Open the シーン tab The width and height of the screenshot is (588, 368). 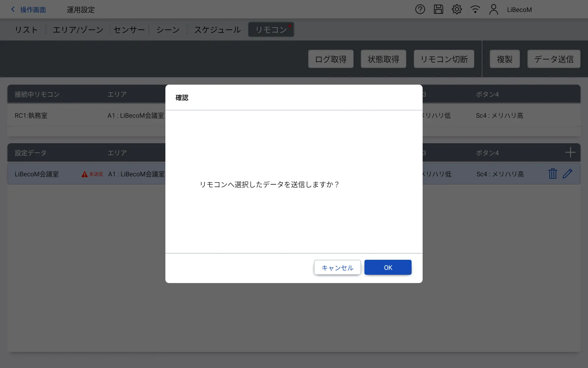tap(168, 30)
